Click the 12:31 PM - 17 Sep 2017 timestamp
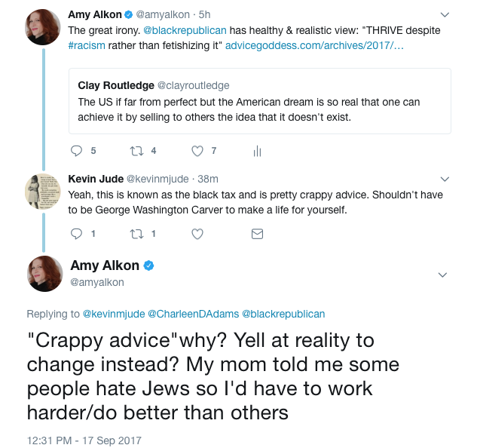Screen dimensions: 477x448 (x=84, y=440)
